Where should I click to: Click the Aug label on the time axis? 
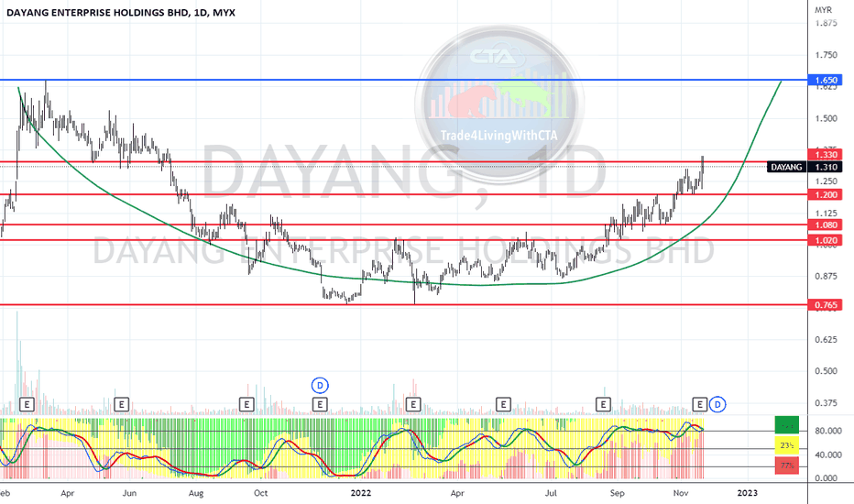point(195,493)
